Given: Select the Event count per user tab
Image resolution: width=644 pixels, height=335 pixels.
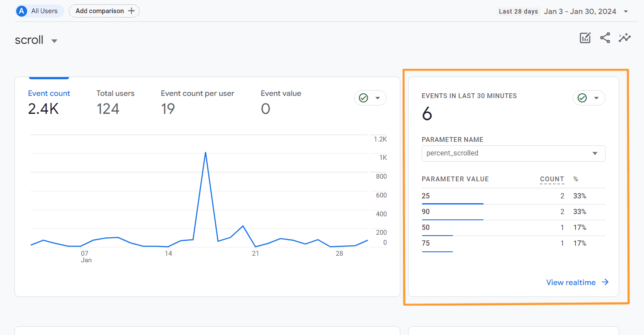Looking at the screenshot, I should coord(197,102).
